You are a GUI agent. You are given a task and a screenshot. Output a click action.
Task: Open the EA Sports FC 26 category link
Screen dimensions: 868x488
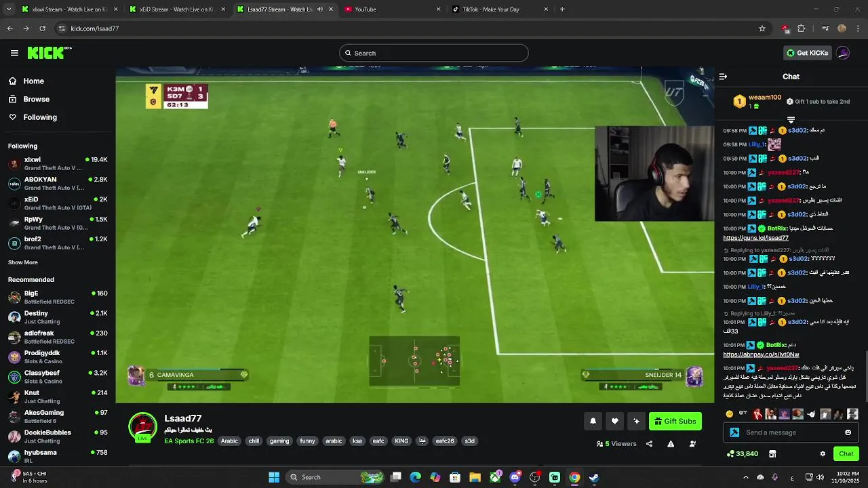point(189,441)
